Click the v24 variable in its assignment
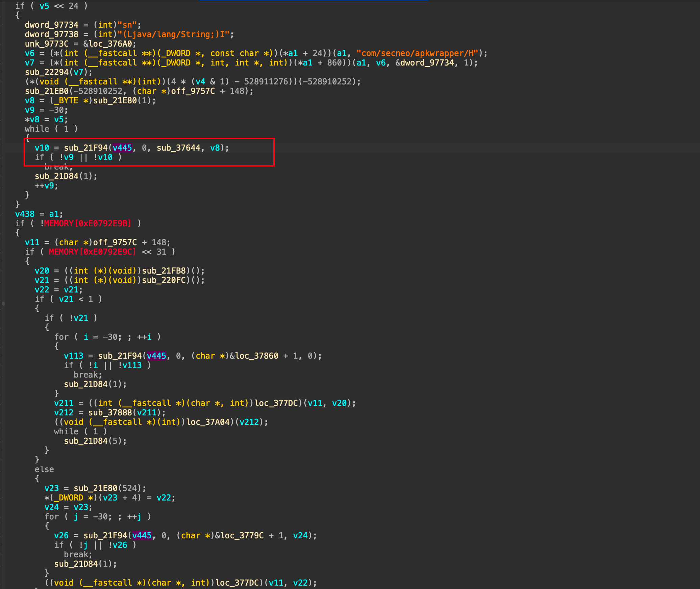The width and height of the screenshot is (700, 589). click(x=52, y=507)
